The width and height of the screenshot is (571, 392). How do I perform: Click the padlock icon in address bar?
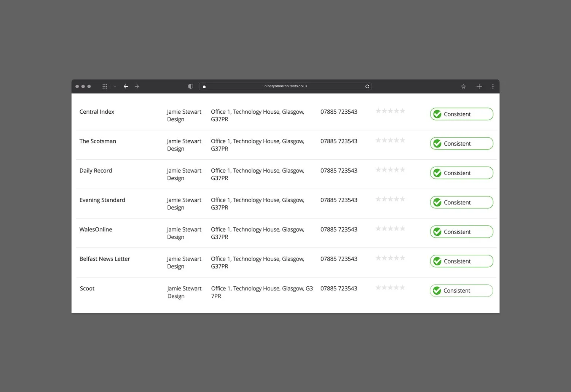[x=204, y=86]
